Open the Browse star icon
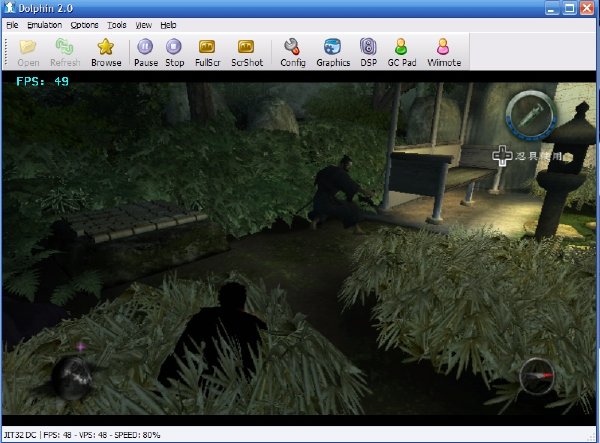The width and height of the screenshot is (600, 443). pyautogui.click(x=106, y=52)
